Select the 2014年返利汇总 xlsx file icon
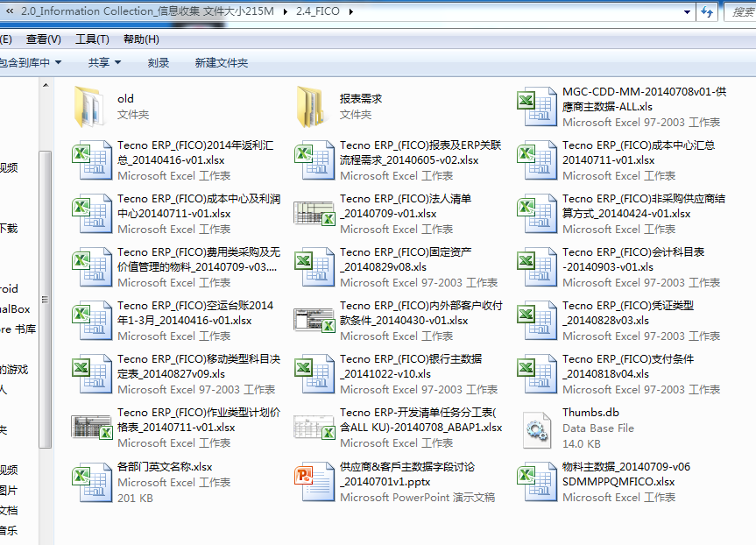The height and width of the screenshot is (545, 756). (92, 160)
